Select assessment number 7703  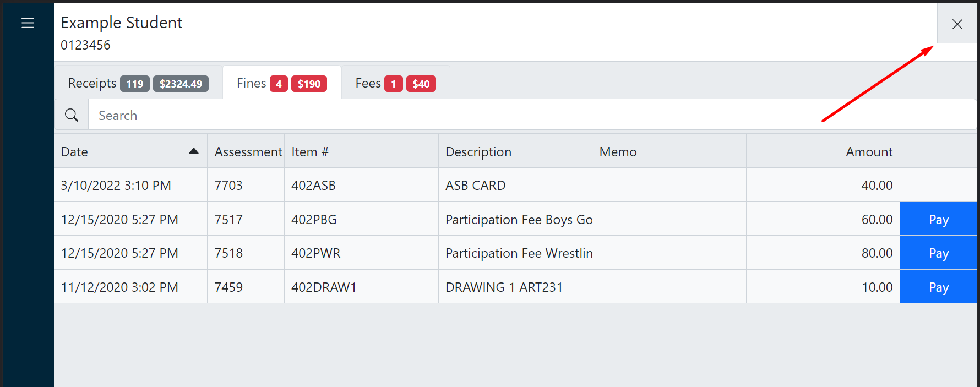pos(246,185)
